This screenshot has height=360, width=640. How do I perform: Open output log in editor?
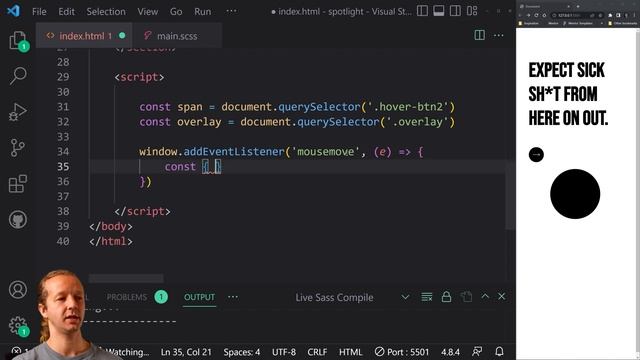[466, 297]
